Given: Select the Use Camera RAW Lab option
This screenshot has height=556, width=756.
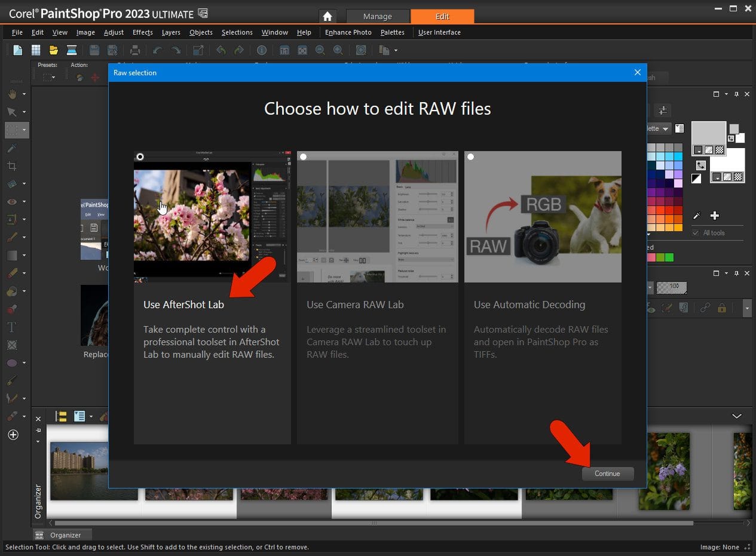Looking at the screenshot, I should tap(355, 305).
